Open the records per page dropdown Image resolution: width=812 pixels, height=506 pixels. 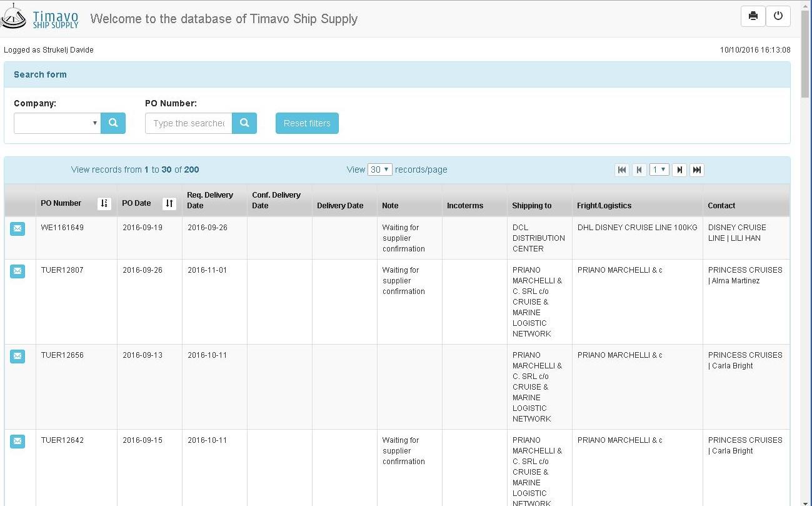(380, 170)
